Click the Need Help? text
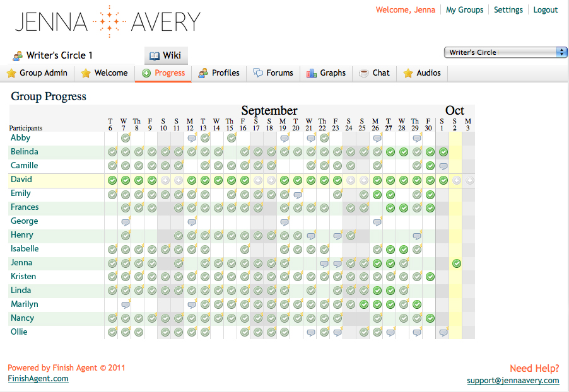Screen dimensions: 569x392 point(534,369)
